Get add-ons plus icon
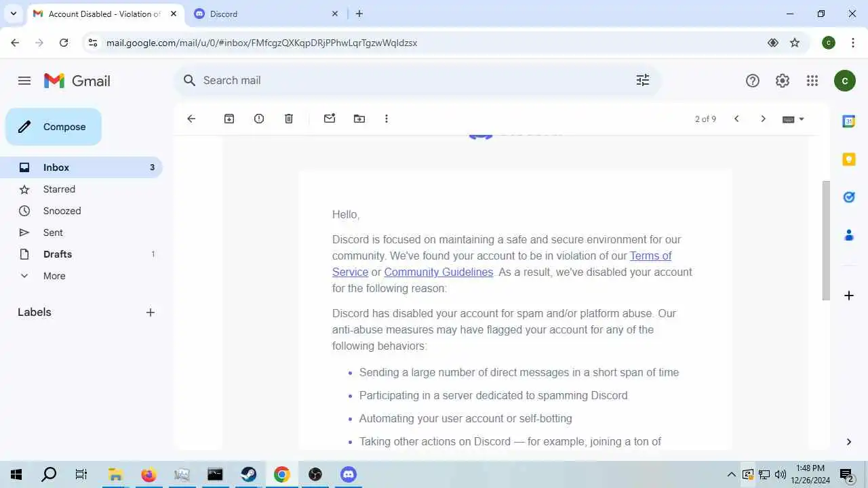 (849, 296)
